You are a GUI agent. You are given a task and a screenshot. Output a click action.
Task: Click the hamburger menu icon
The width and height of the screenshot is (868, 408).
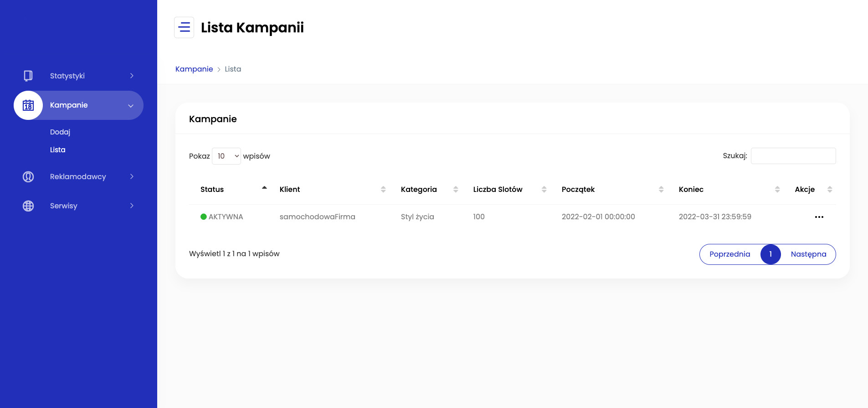pos(184,27)
